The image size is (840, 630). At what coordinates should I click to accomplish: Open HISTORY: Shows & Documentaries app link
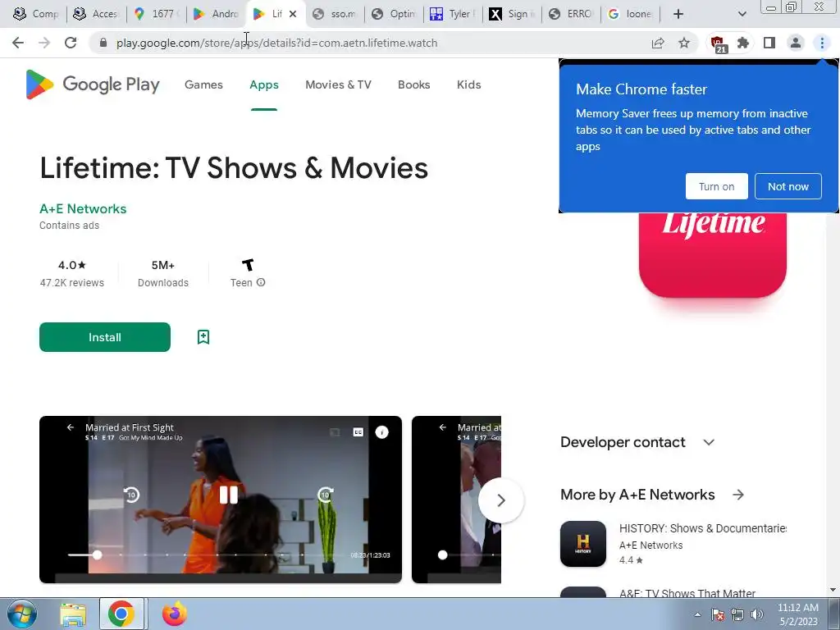(x=702, y=528)
